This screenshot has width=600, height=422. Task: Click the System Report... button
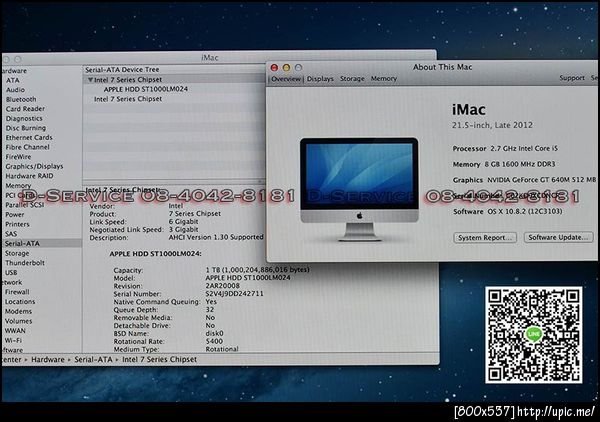point(485,238)
